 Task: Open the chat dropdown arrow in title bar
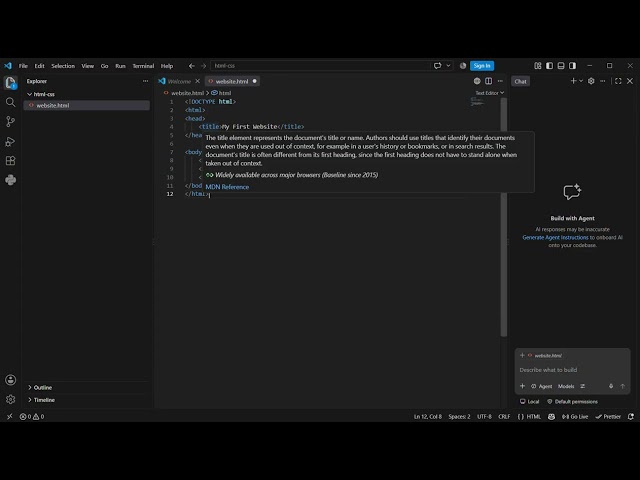(448, 66)
